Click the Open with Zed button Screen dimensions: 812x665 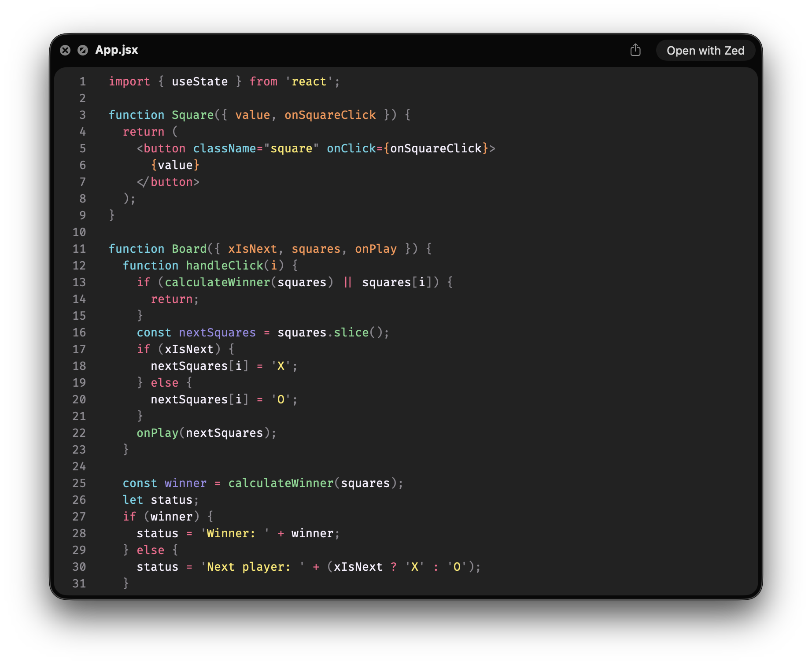point(705,51)
